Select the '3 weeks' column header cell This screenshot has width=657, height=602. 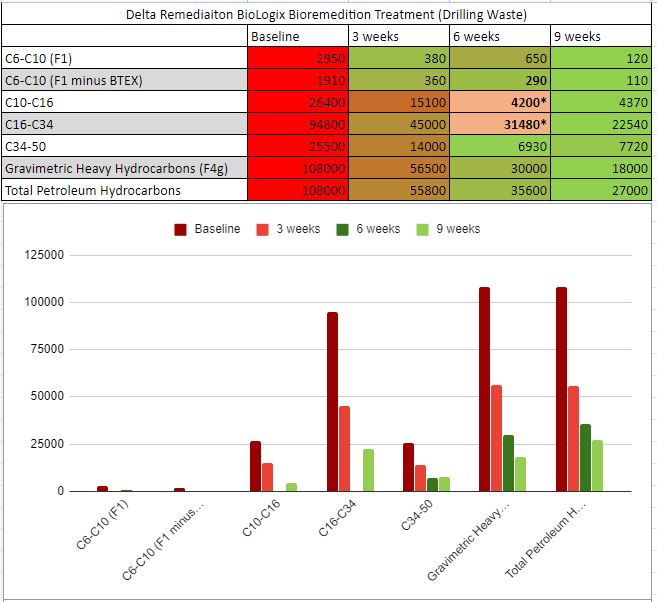coord(399,36)
